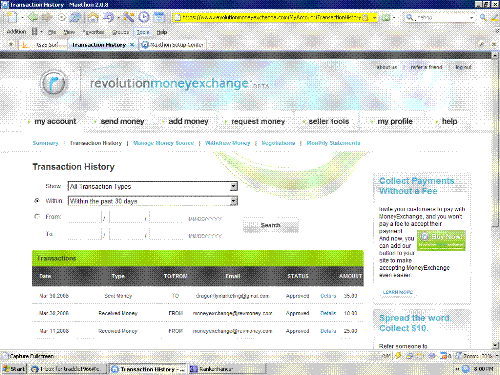Open the Manage Money Source link
Viewport: 500px width, 375px height.
pos(163,143)
